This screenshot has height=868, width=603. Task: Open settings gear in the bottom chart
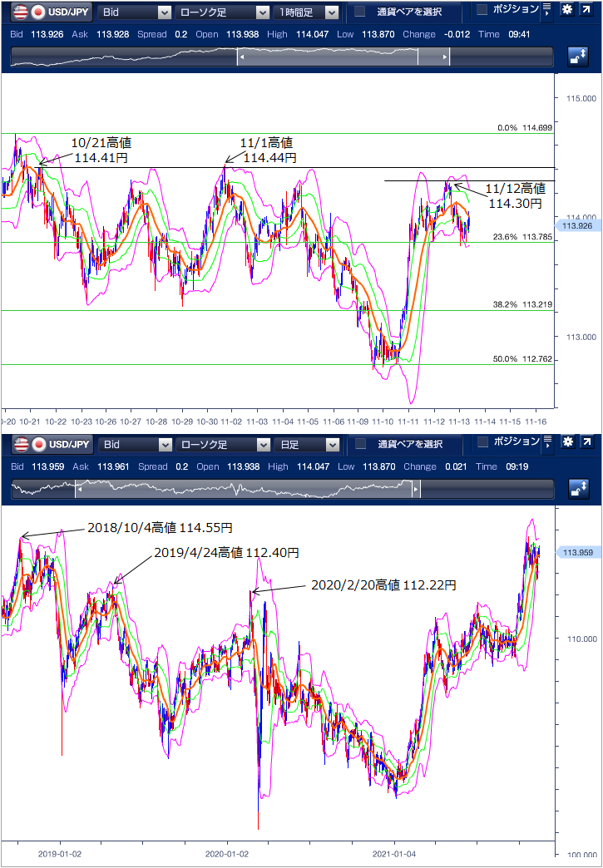coord(567,444)
